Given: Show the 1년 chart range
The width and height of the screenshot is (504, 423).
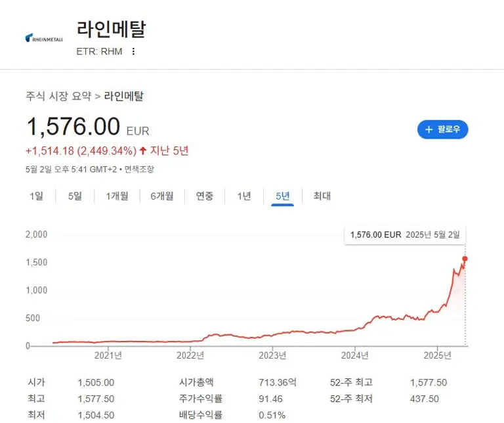Looking at the screenshot, I should coord(244,196).
